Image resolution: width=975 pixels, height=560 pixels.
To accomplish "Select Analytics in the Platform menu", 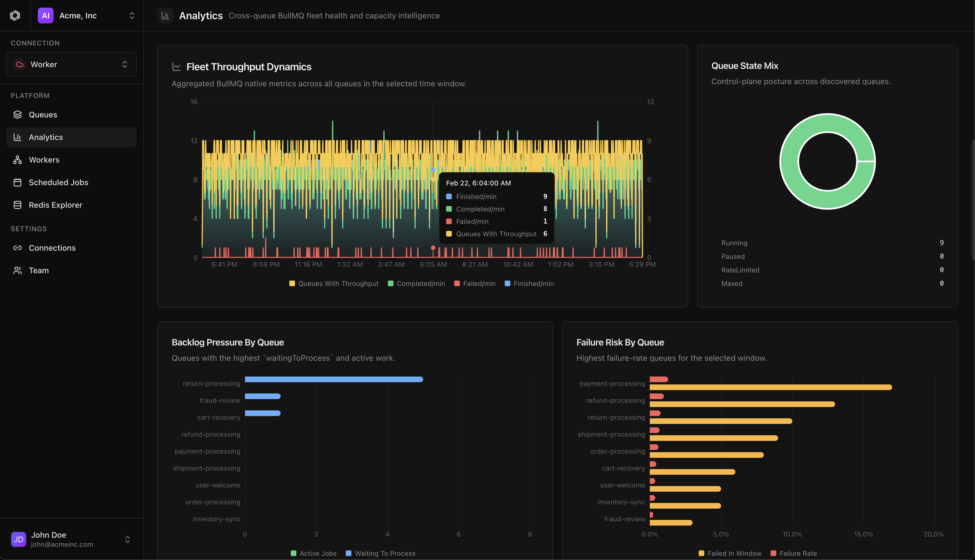I will [46, 137].
